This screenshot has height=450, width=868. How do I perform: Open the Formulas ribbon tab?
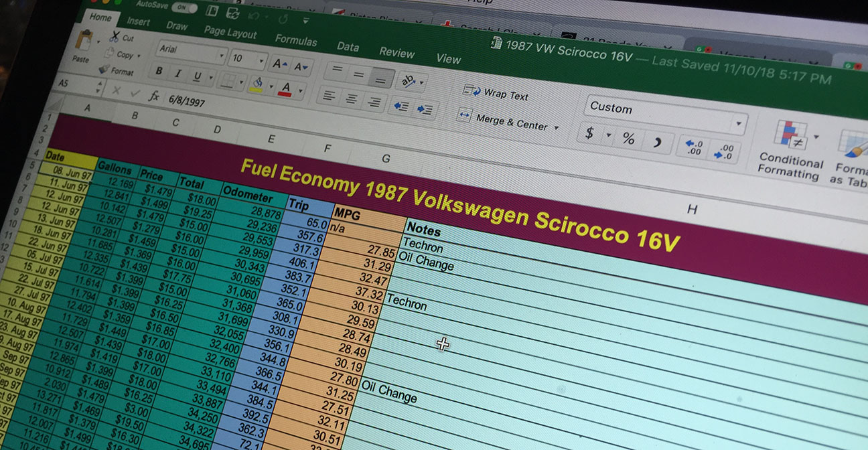point(295,40)
